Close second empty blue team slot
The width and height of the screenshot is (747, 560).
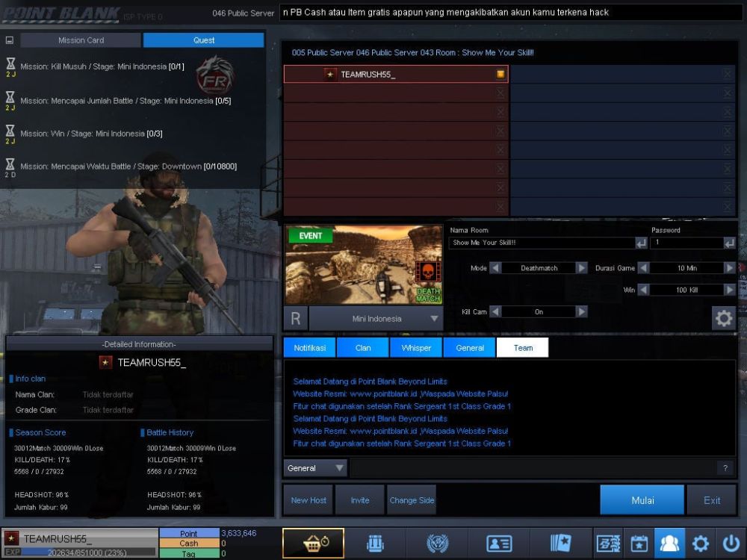[x=727, y=93]
